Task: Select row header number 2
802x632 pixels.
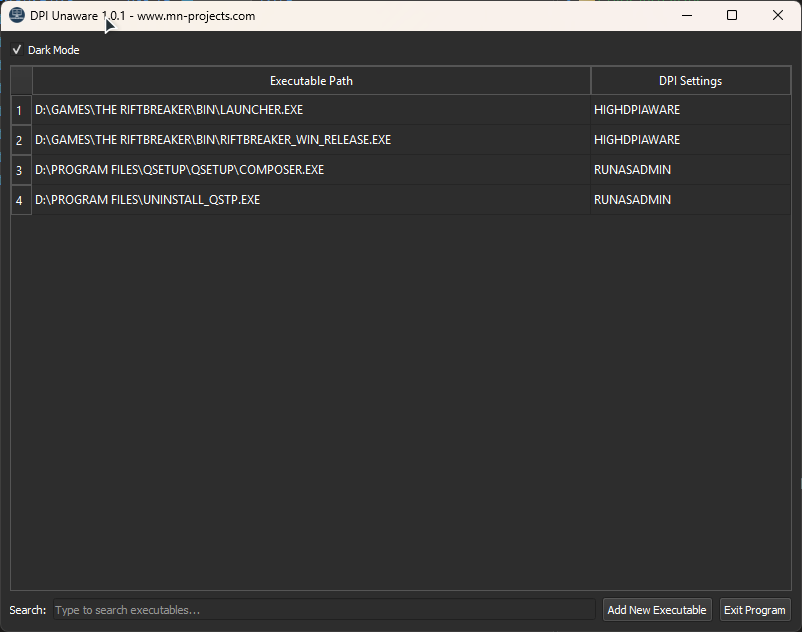Action: click(21, 140)
